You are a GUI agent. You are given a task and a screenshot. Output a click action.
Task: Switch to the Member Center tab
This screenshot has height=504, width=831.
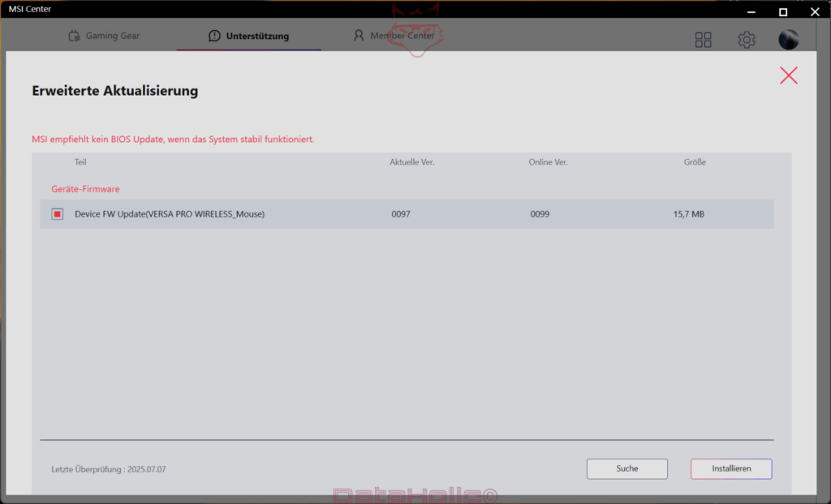[394, 36]
